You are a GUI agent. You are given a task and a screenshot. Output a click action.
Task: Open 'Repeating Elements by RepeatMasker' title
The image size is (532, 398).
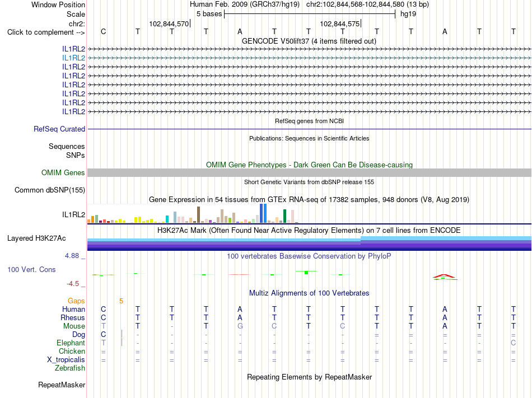pyautogui.click(x=309, y=377)
